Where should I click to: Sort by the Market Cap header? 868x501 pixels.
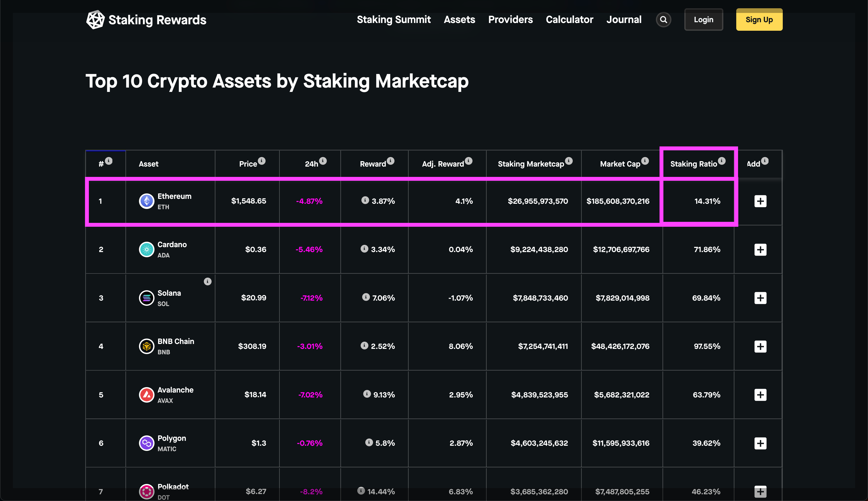tap(620, 164)
